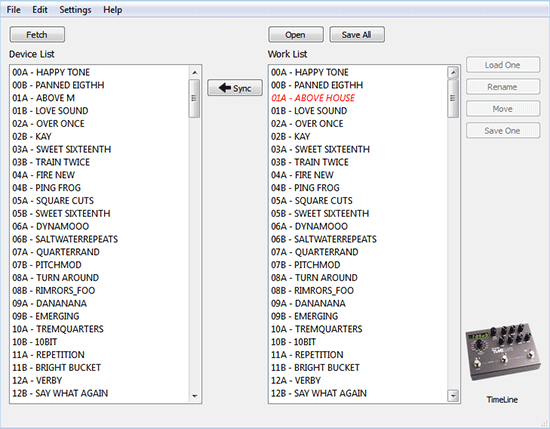Click Device List scroll up arrow
Image resolution: width=550 pixels, height=429 pixels.
(x=194, y=73)
